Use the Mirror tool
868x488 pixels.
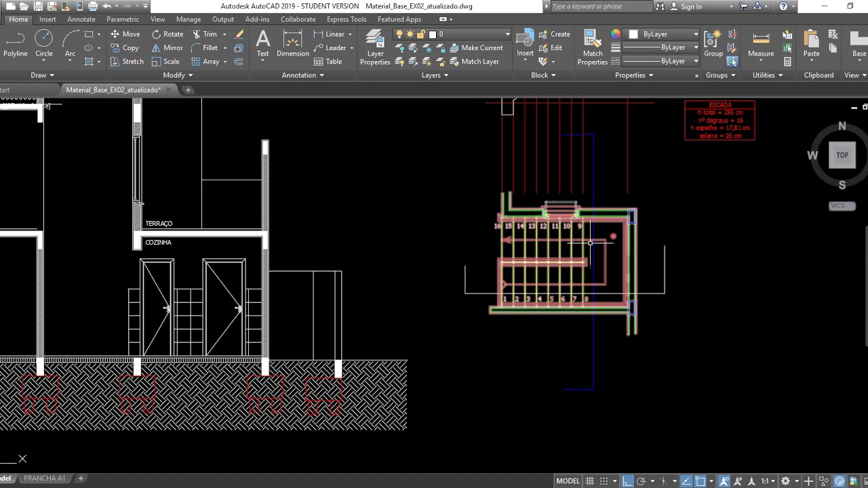click(167, 47)
